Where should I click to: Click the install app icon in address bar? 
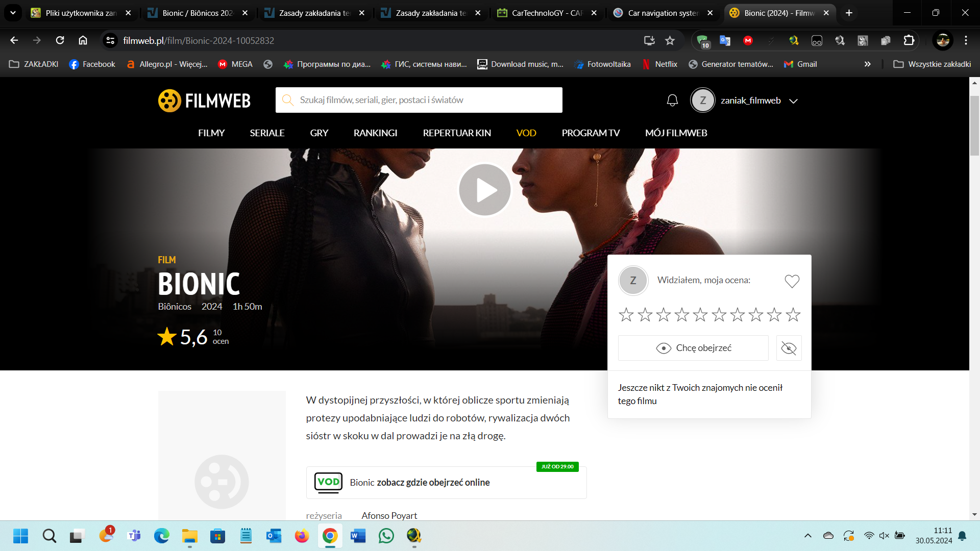pyautogui.click(x=649, y=40)
